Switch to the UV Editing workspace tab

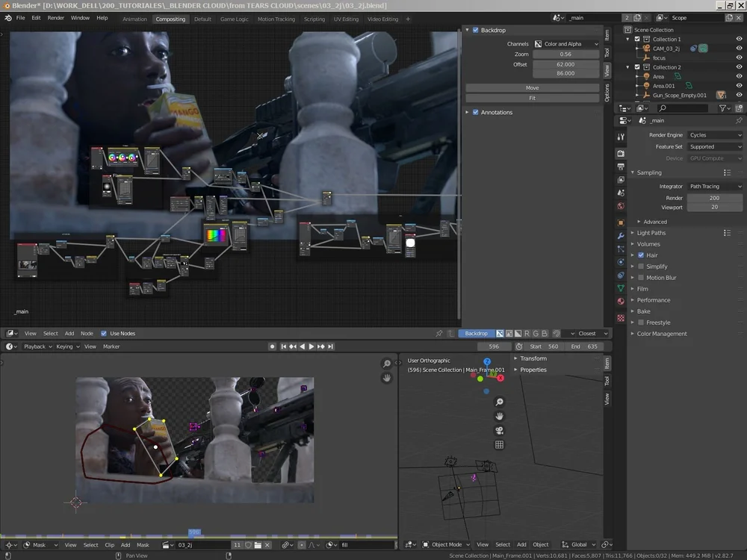346,19
